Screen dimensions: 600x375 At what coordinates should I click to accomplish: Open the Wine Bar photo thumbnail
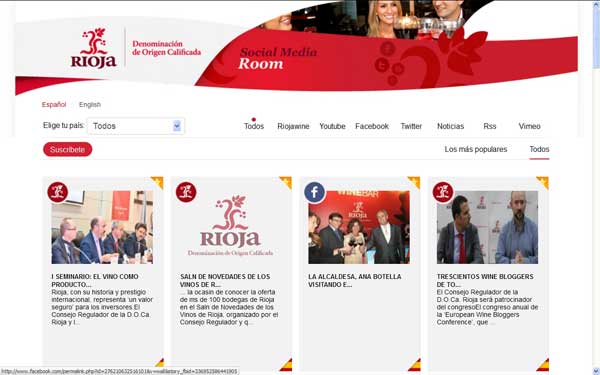pos(359,227)
